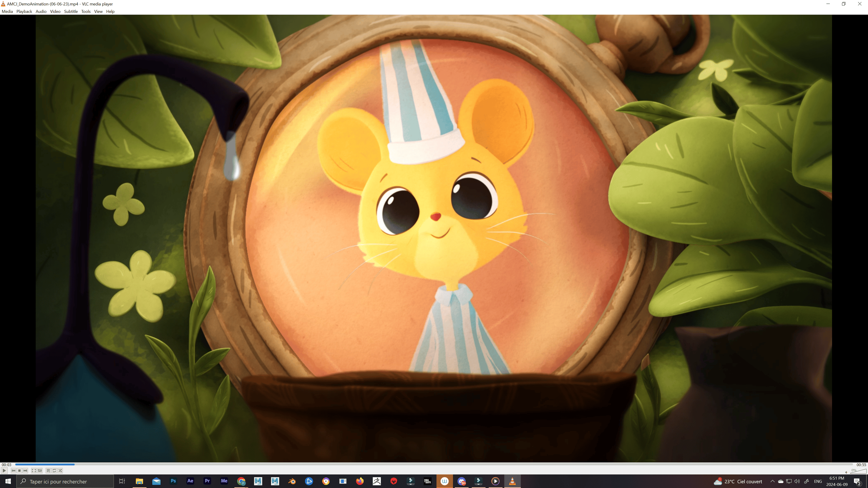Toggle loop repeat mode
Image resolution: width=868 pixels, height=488 pixels.
click(x=54, y=470)
